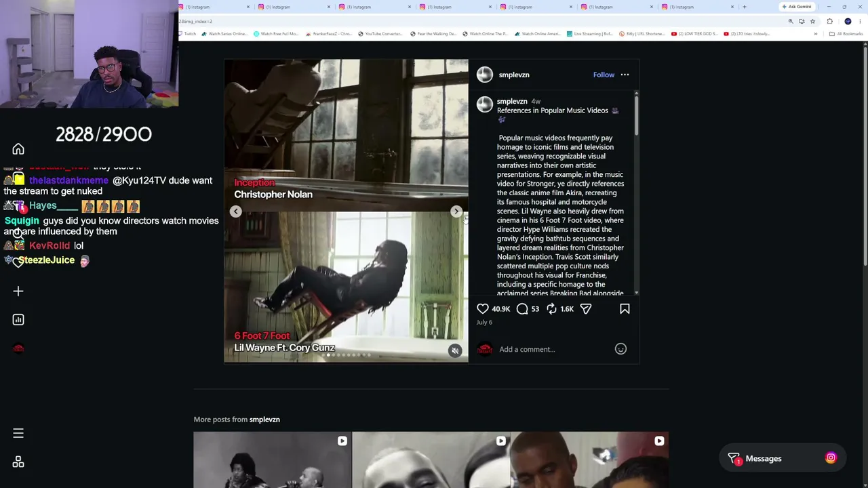Open the Also from Meta apps icon
868x488 pixels.
point(18,462)
